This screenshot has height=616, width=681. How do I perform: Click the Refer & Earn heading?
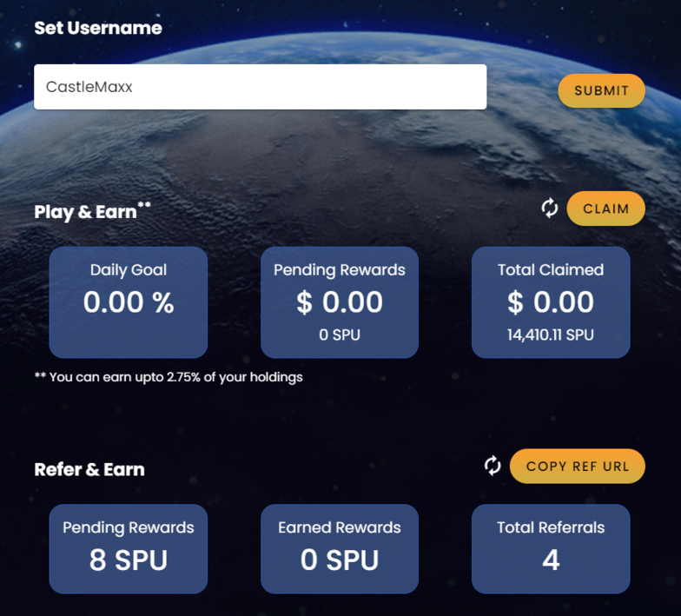tap(89, 469)
